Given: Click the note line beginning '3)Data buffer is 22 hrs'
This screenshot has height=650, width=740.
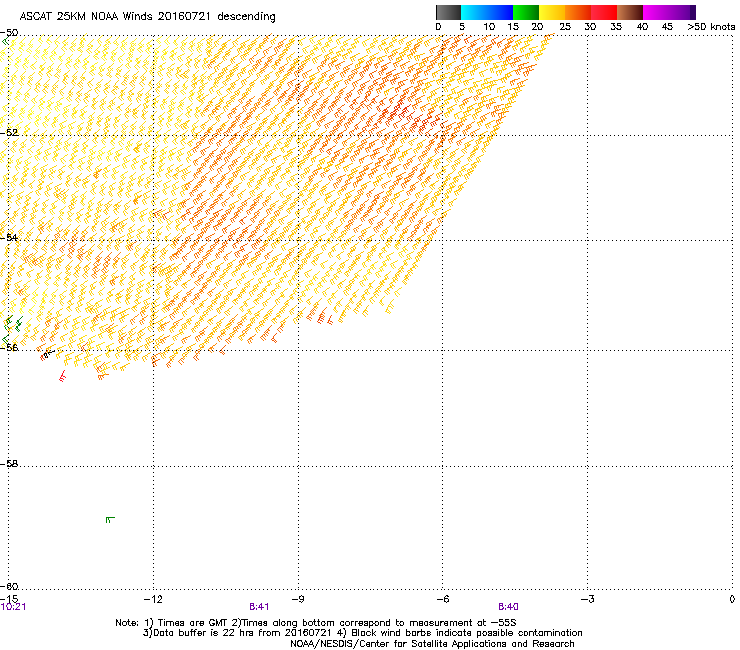Looking at the screenshot, I should (362, 633).
